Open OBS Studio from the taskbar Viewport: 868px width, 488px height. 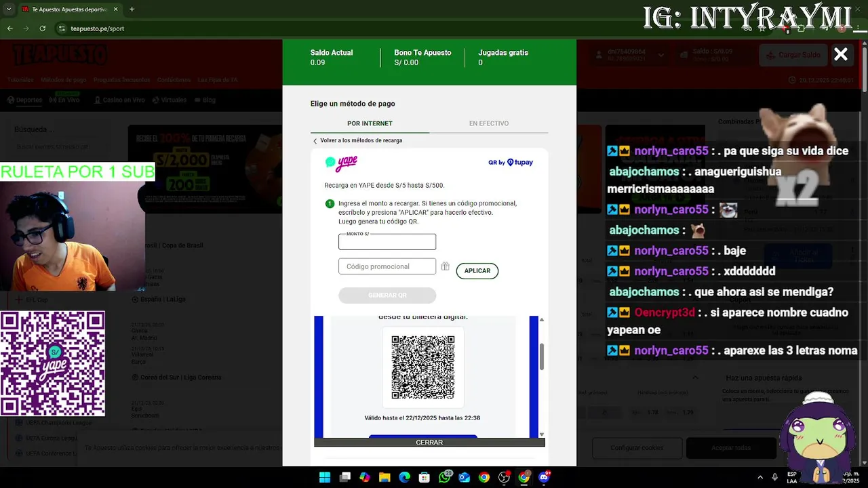(x=504, y=477)
